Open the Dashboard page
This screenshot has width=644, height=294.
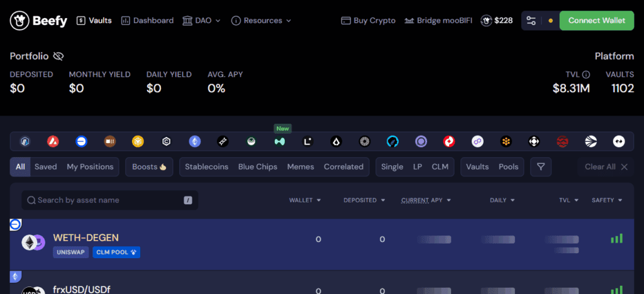147,21
